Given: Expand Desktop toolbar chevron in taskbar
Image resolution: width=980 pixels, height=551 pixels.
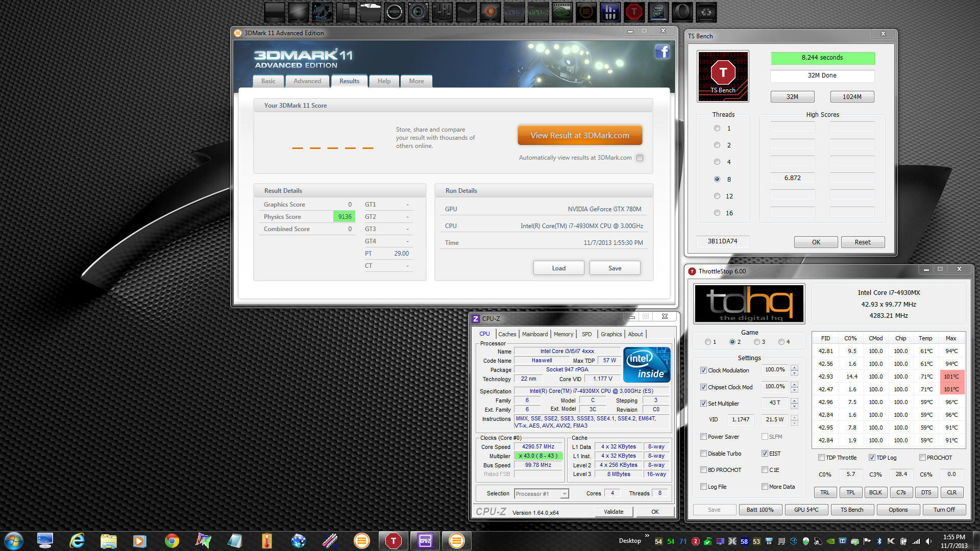Looking at the screenshot, I should [x=647, y=536].
